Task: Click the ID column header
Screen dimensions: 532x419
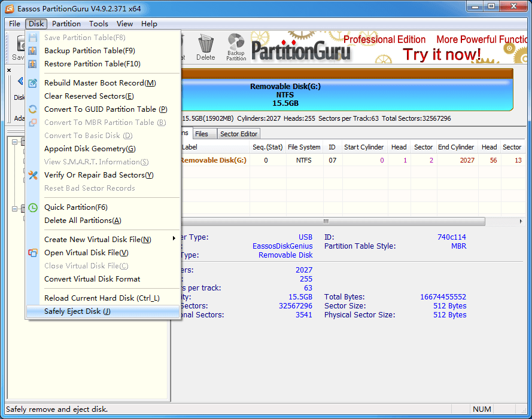Action: [x=332, y=147]
